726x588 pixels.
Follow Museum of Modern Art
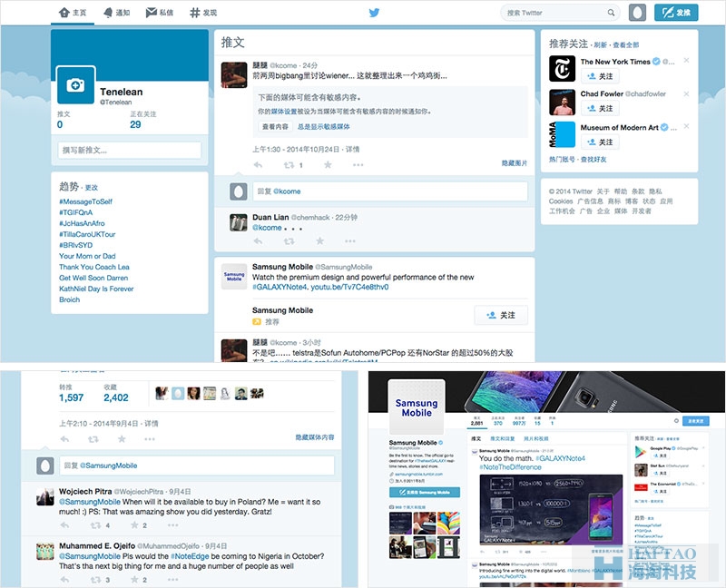coord(600,142)
